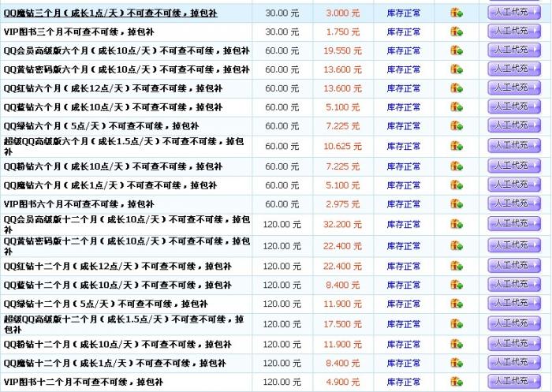Screen dimensions: 552x392
Task: Click gift icon in QQ魔钻六个月 row
Action: [457, 185]
